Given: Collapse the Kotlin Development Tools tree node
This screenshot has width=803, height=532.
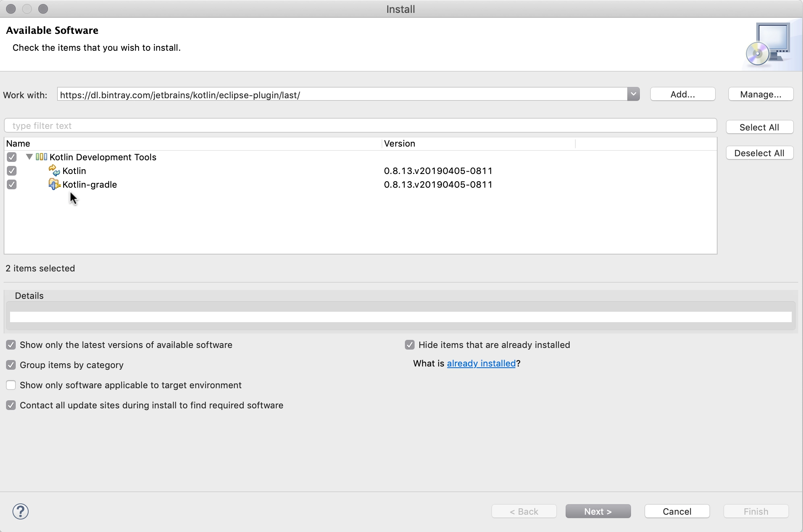Looking at the screenshot, I should tap(29, 157).
